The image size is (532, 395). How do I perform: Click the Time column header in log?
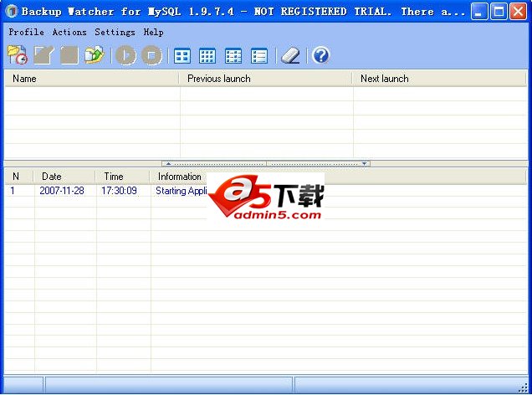(122, 177)
